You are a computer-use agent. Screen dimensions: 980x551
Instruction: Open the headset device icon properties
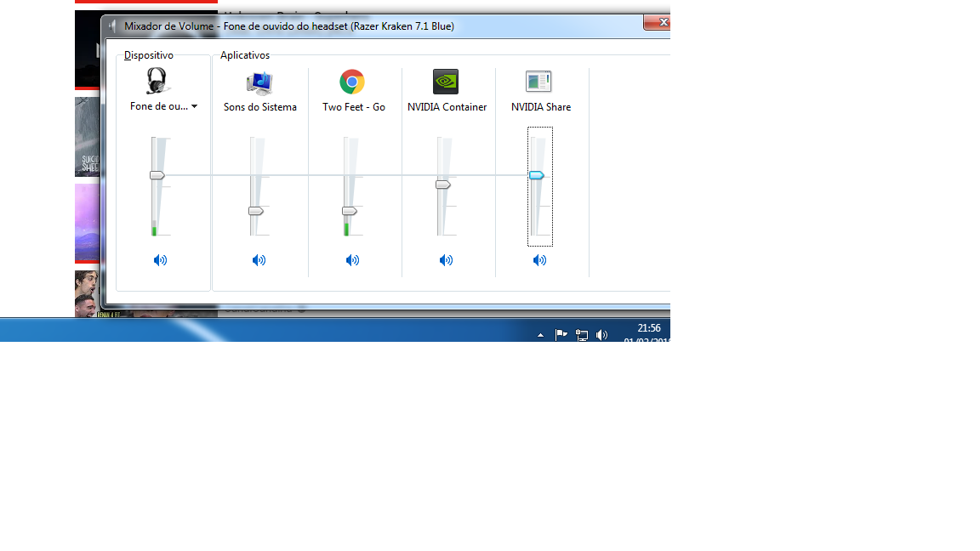157,82
